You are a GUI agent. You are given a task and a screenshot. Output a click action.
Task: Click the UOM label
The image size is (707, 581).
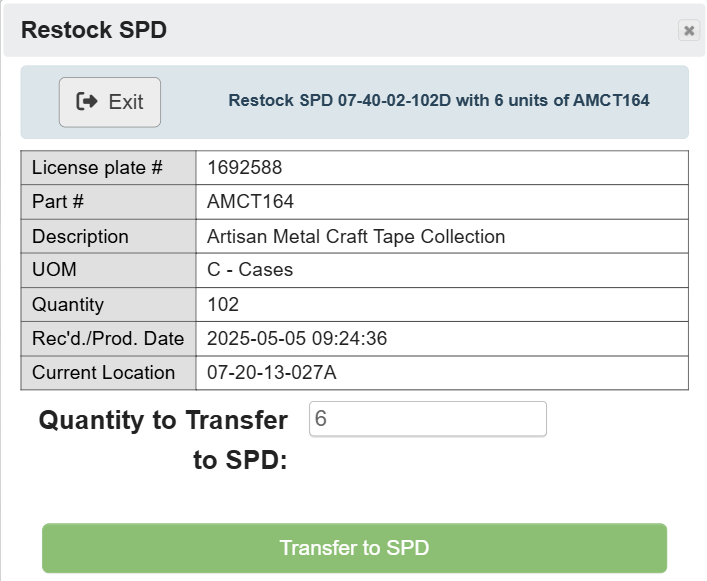(54, 270)
